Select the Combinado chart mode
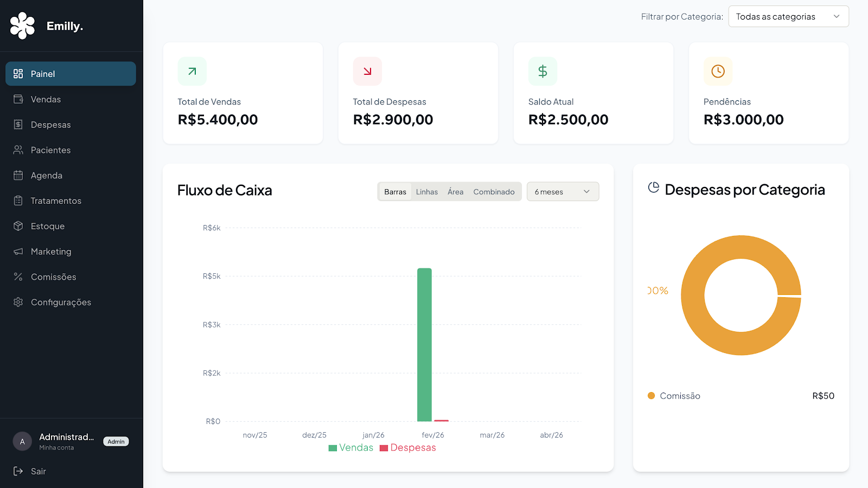 (494, 191)
